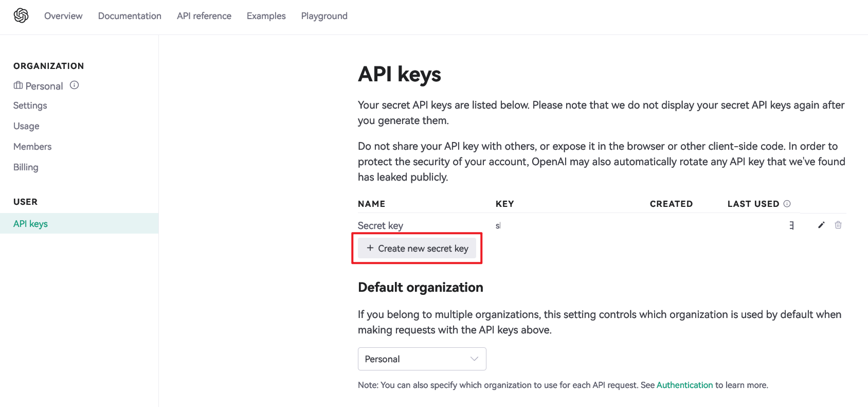Image resolution: width=868 pixels, height=407 pixels.
Task: Go to Documentation in the top navigation
Action: pyautogui.click(x=130, y=16)
